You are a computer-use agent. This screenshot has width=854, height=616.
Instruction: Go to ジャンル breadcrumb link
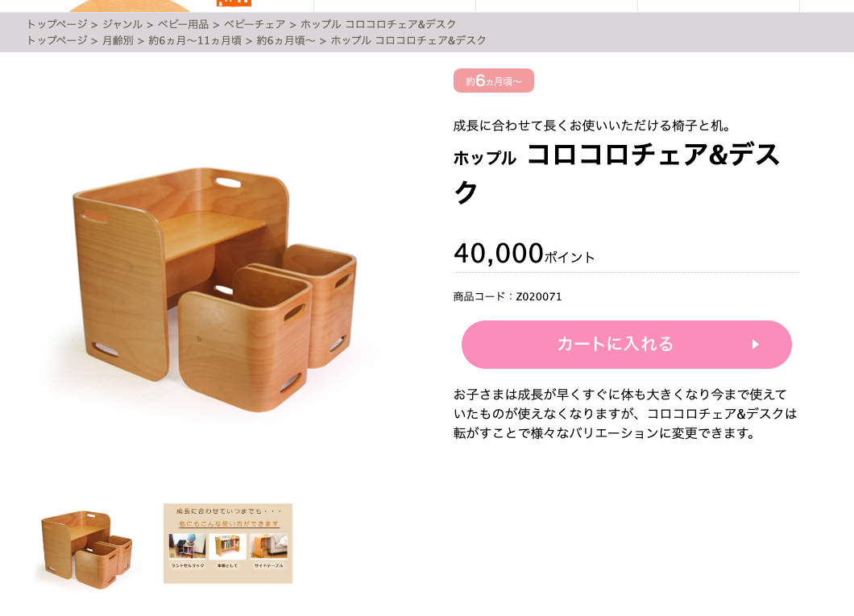coord(122,24)
